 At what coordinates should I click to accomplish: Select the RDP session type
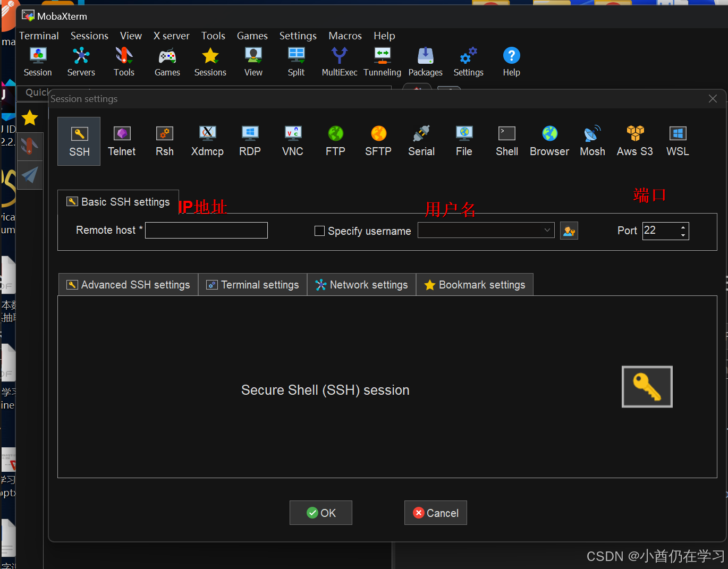pyautogui.click(x=250, y=141)
